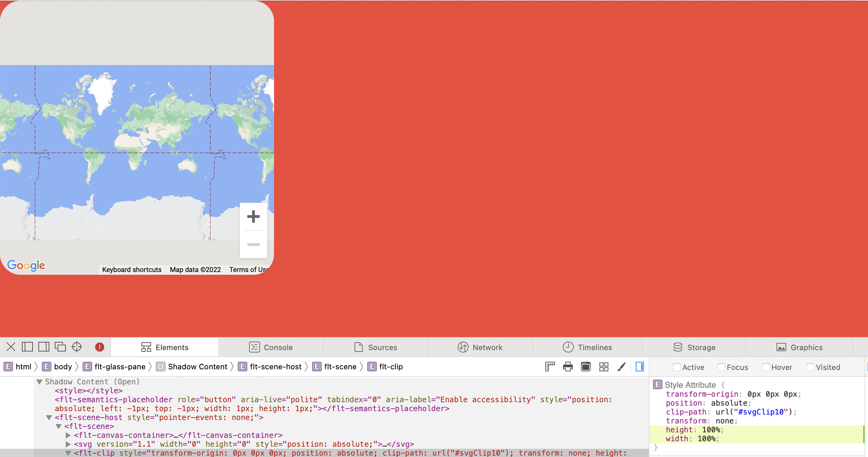Open the issues badge with red exclamation
This screenshot has height=457, width=868.
pyautogui.click(x=99, y=347)
